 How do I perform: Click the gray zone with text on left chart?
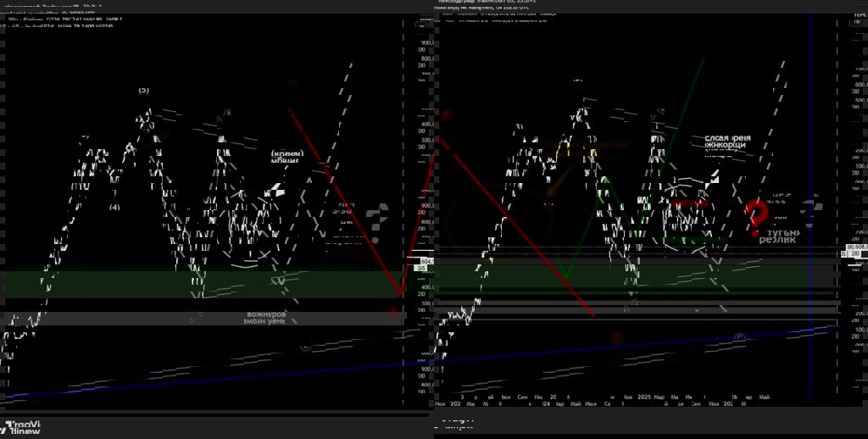coord(264,318)
